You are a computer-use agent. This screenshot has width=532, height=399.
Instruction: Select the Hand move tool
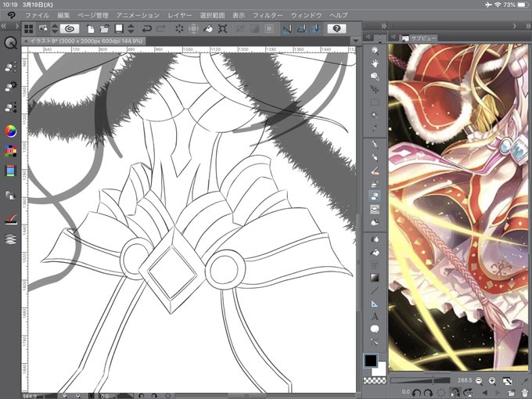pos(375,63)
